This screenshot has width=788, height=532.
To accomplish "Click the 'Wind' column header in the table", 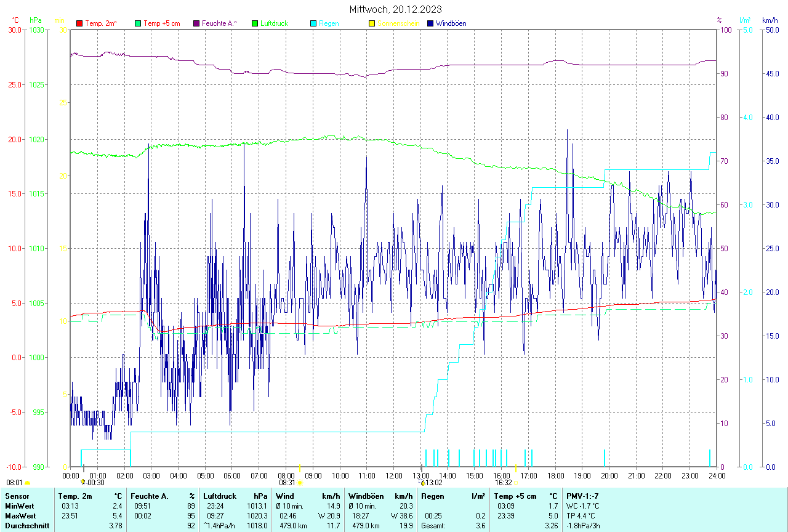I will [x=284, y=496].
